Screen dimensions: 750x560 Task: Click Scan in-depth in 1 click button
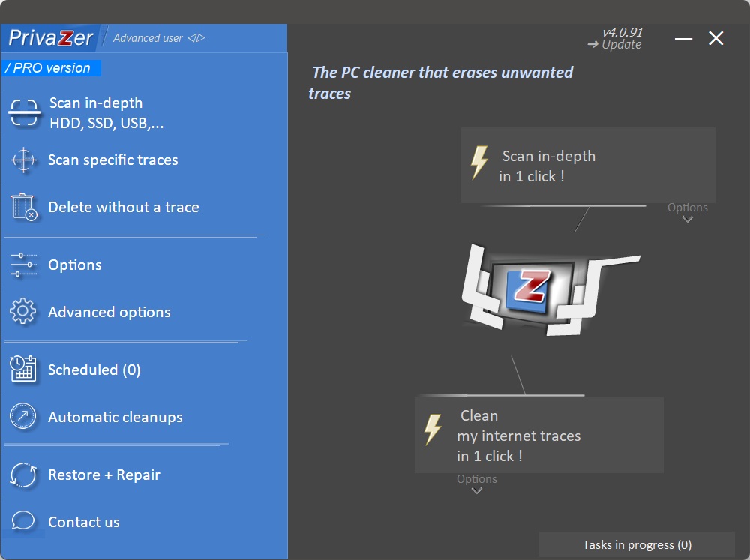coord(588,166)
